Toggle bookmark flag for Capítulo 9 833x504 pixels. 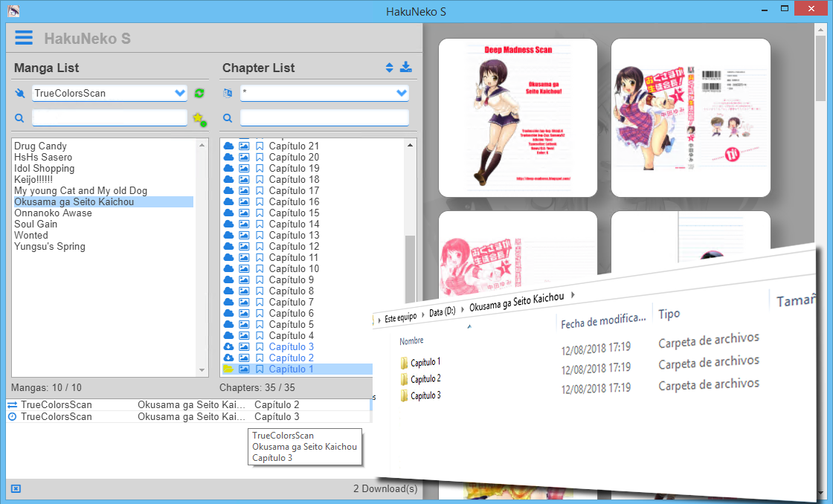pos(260,280)
